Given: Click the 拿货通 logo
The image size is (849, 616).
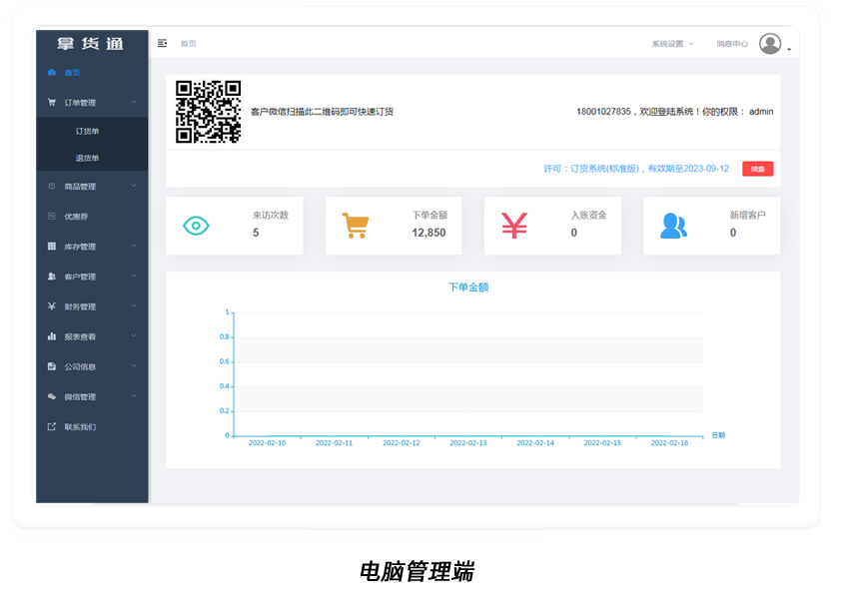Looking at the screenshot, I should [x=91, y=43].
